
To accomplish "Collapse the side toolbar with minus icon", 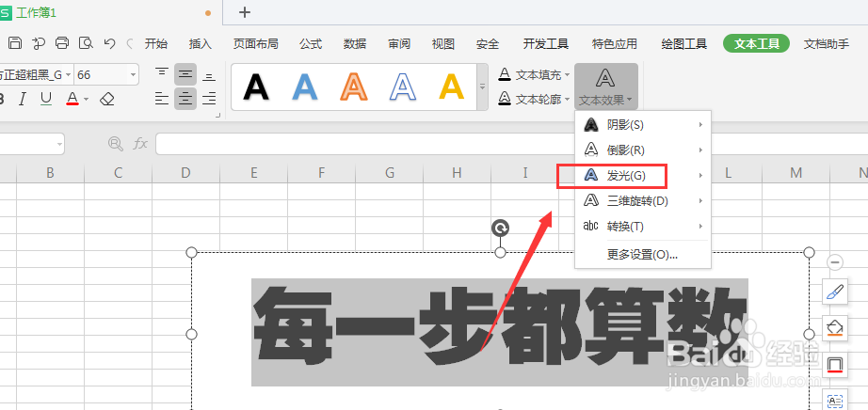I will tap(835, 261).
